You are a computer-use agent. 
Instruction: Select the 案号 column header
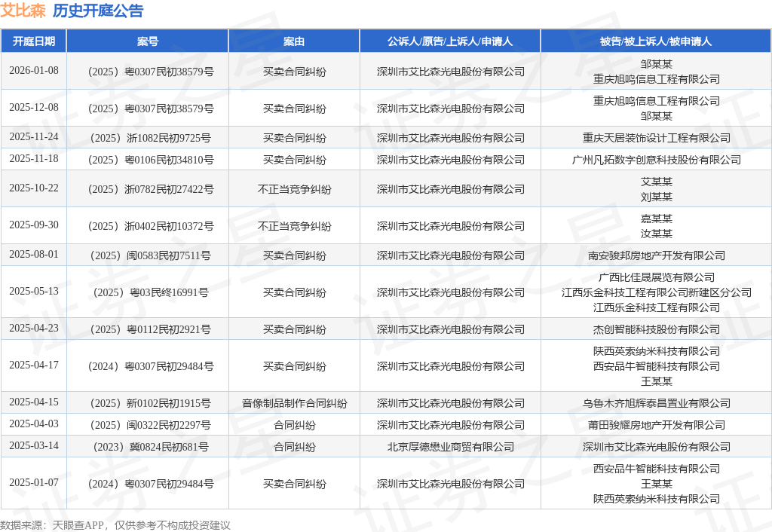click(x=148, y=41)
